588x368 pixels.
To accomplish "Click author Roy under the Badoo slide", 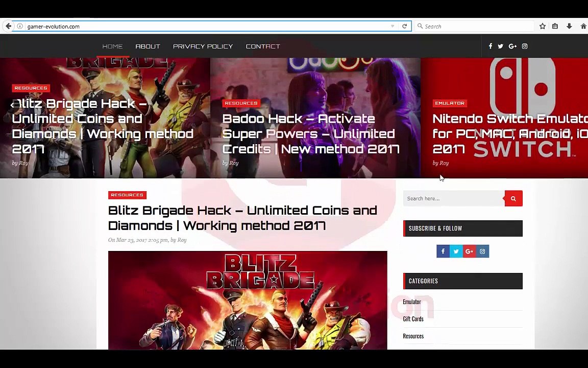I will 234,163.
